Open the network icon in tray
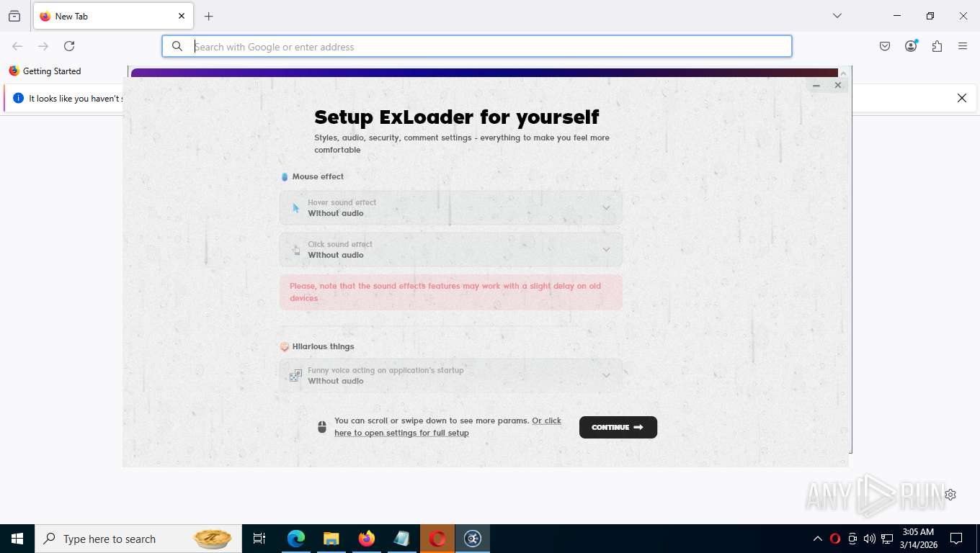Image resolution: width=980 pixels, height=553 pixels. tap(887, 539)
